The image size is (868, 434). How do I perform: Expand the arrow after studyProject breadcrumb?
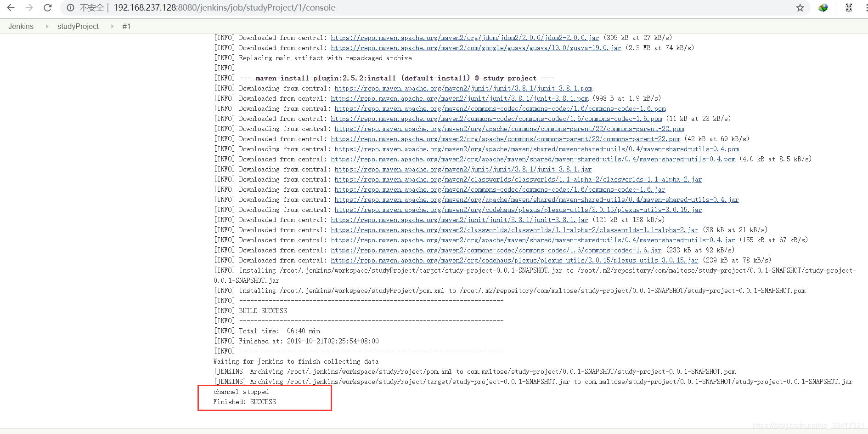(x=112, y=27)
